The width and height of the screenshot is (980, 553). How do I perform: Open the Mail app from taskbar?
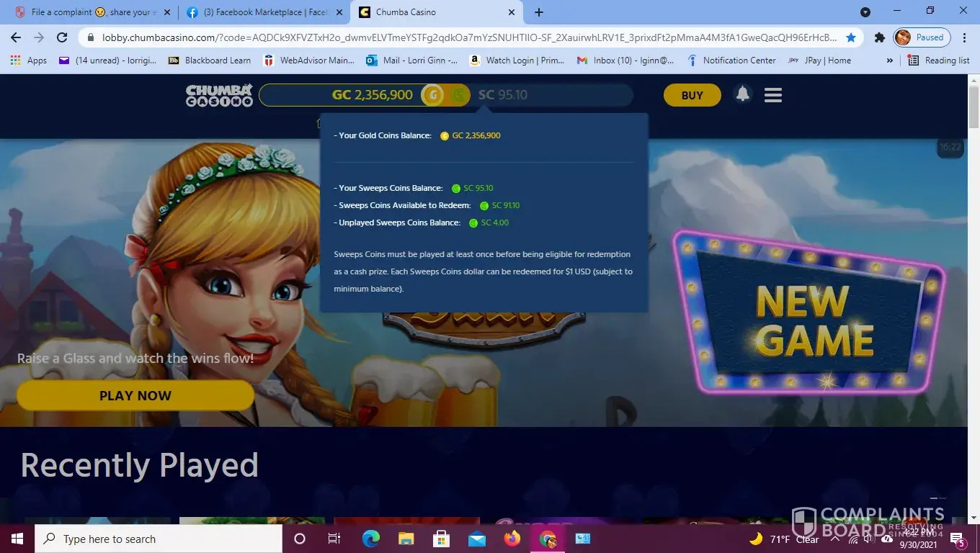(476, 539)
